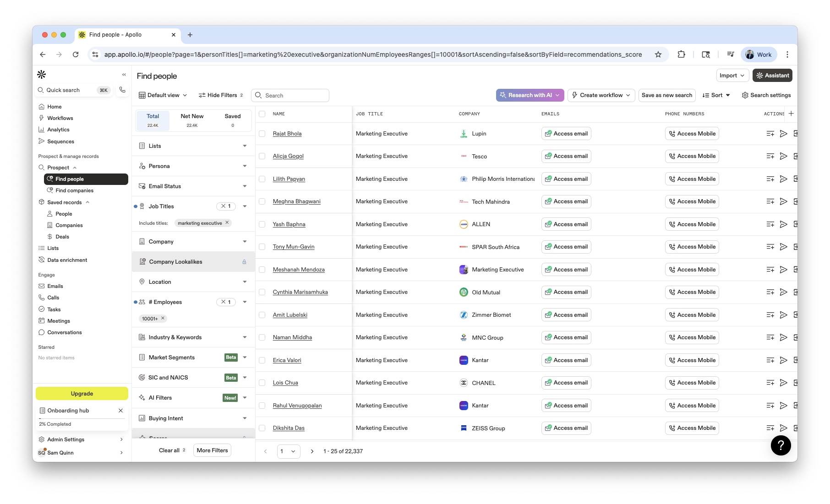Viewport: 830px width, 504px height.
Task: Click the add-to-list icon for Lois Chua
Action: (770, 383)
